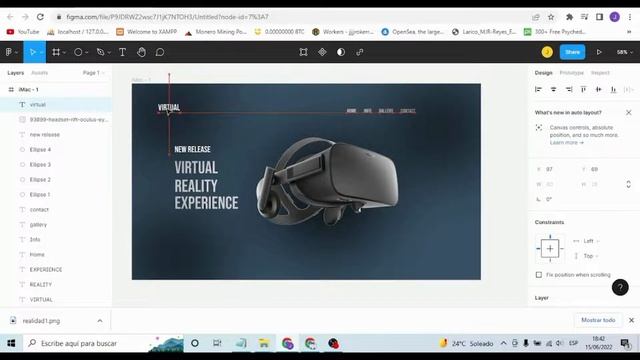
Task: Bookmark this page with star icon
Action: tap(551, 17)
